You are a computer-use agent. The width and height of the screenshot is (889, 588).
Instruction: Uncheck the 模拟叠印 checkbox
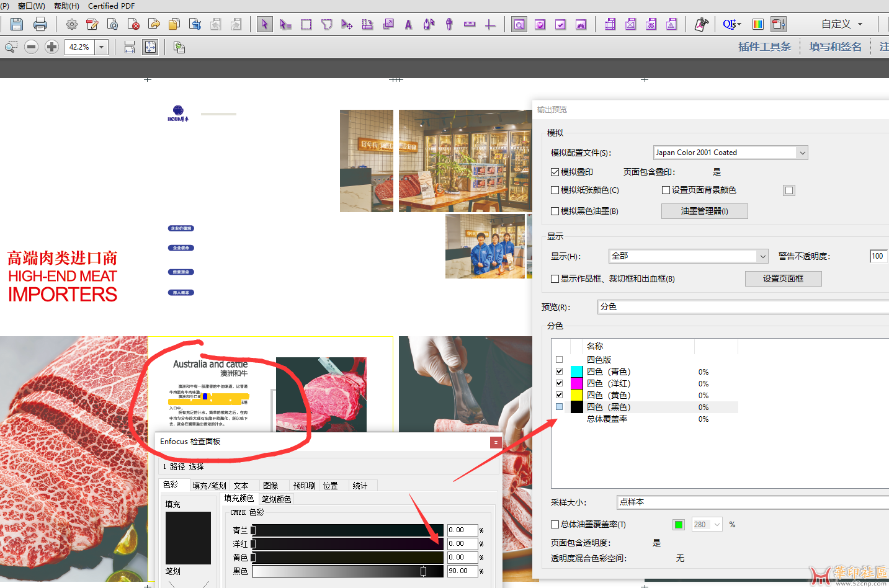coord(555,172)
